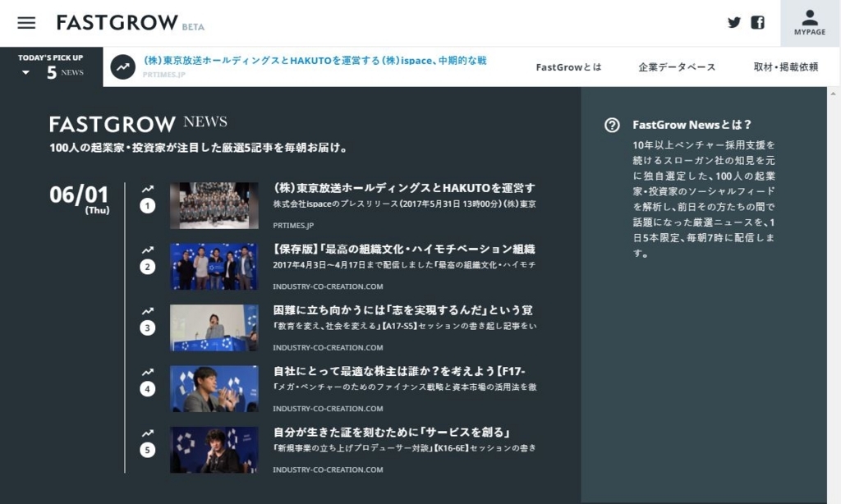This screenshot has width=841, height=504.
Task: Open thumbnail for 最適な株主 article
Action: (x=214, y=389)
